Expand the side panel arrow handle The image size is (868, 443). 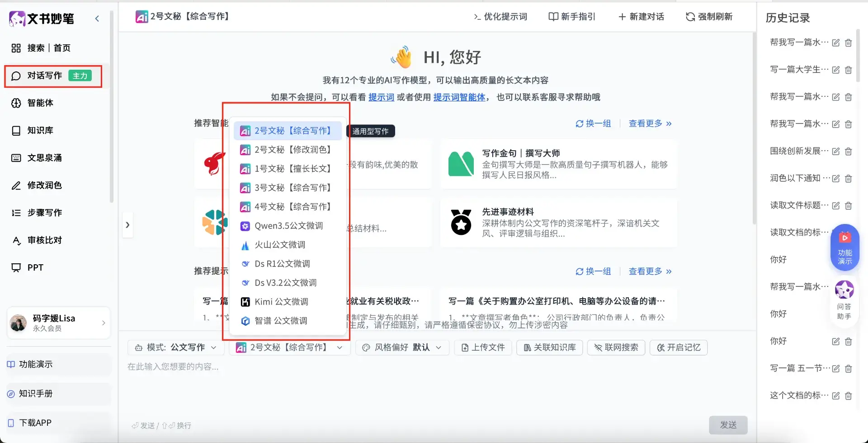point(127,225)
